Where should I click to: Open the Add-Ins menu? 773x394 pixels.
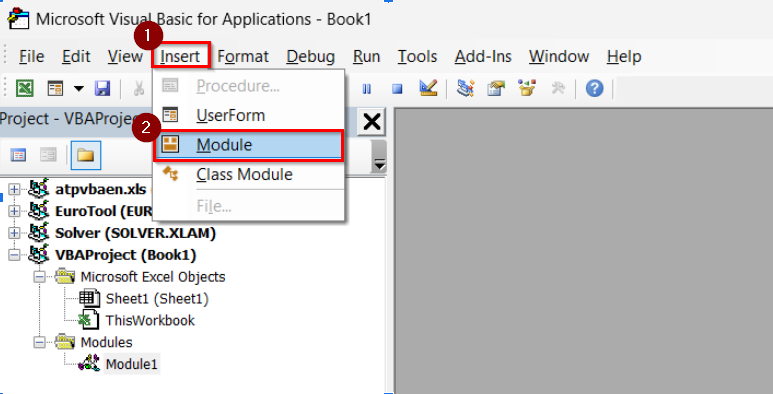483,56
